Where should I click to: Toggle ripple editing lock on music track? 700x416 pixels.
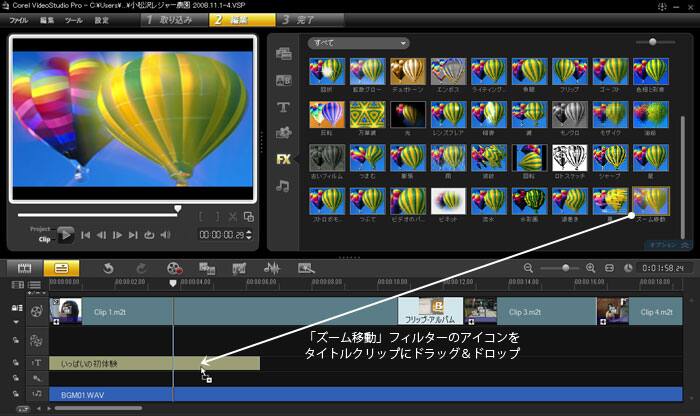click(16, 394)
